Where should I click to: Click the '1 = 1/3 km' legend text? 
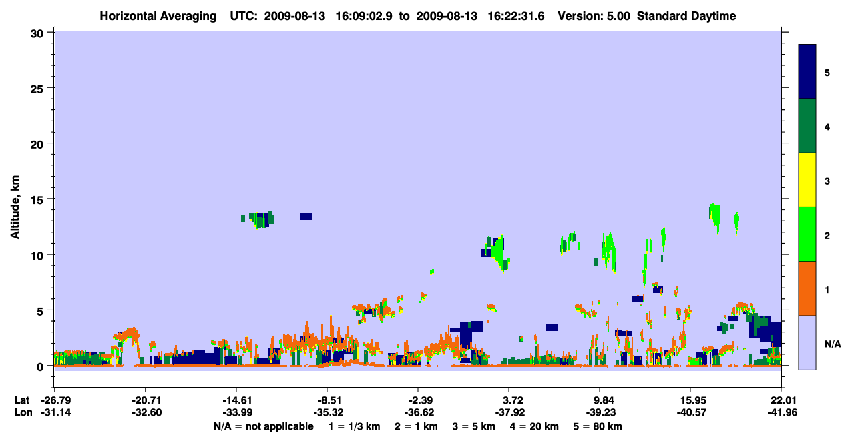[x=354, y=426]
